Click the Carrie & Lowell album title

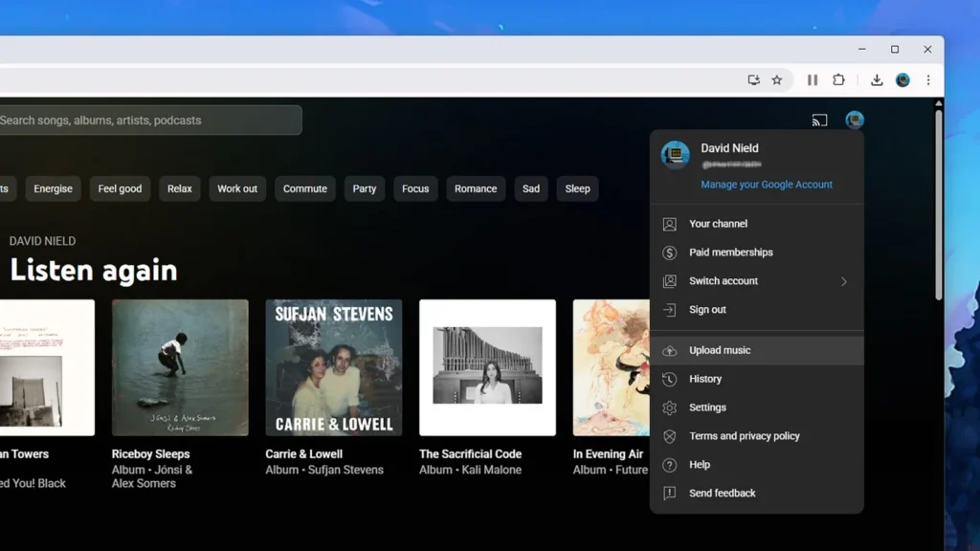pos(303,454)
